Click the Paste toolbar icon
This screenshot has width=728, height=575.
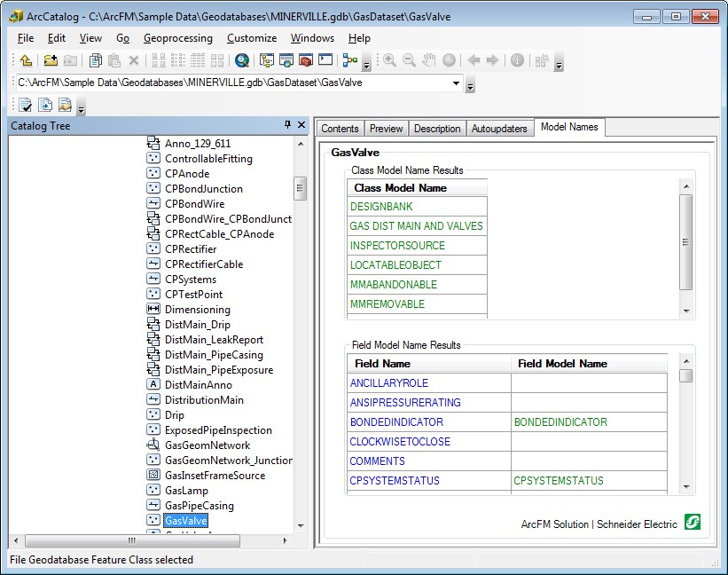tap(114, 60)
